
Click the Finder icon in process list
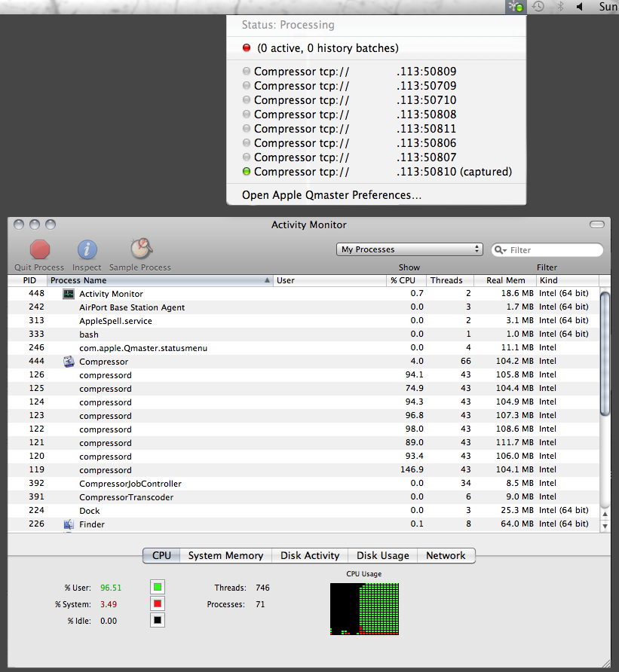tap(69, 524)
